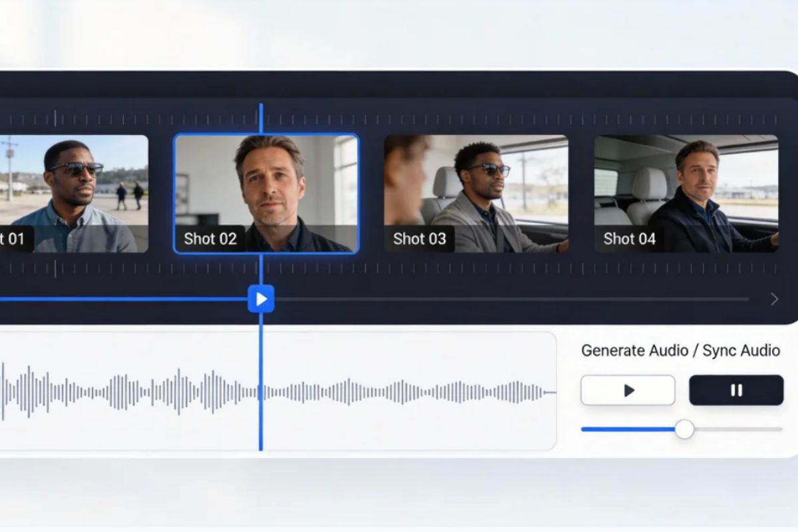Click the right chevron arrow on the timeline

click(773, 299)
